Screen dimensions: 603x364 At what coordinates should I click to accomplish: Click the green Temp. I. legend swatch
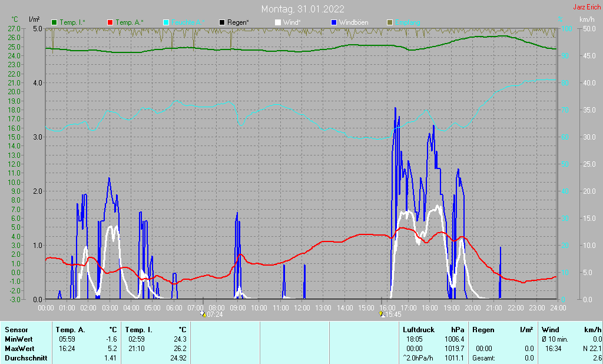[54, 22]
